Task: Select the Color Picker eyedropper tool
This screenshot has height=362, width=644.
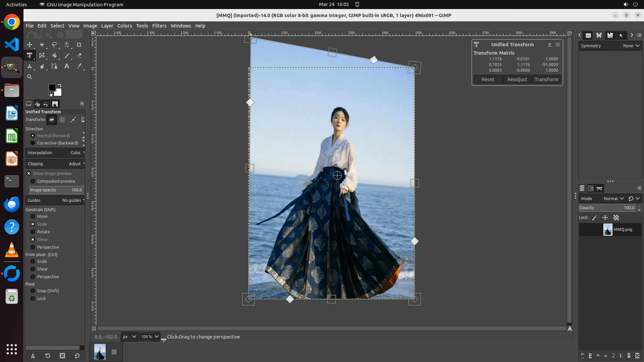Action: pos(79,66)
